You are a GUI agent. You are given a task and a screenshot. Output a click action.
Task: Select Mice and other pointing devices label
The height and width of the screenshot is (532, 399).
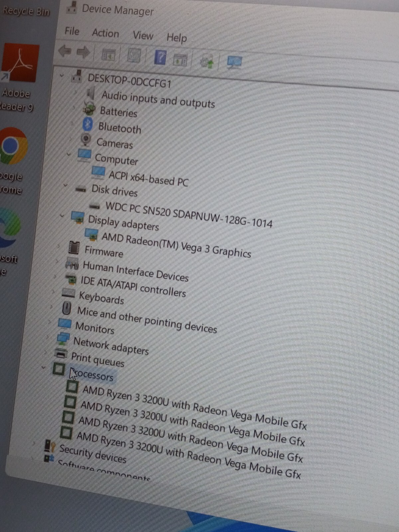click(147, 320)
